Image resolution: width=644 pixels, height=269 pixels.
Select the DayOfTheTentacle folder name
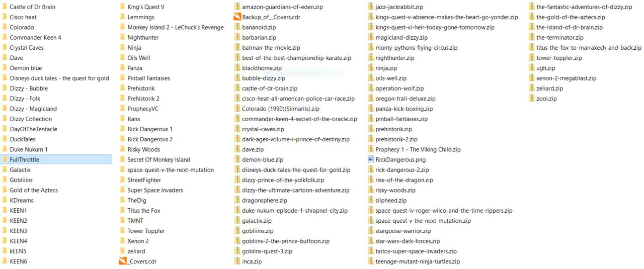[33, 129]
